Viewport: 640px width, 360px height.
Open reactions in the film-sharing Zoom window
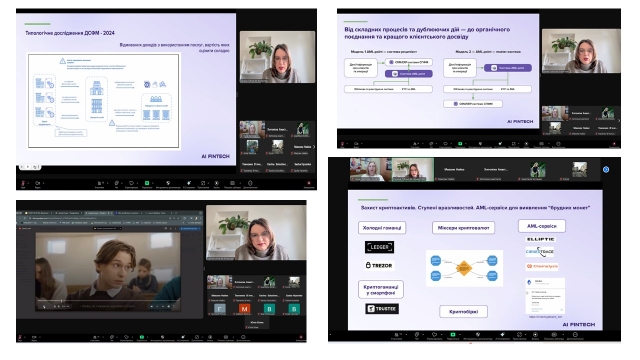127,337
